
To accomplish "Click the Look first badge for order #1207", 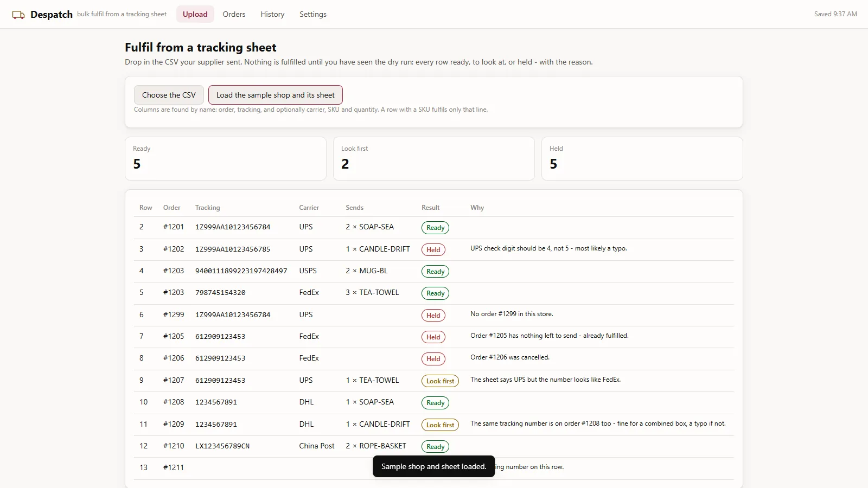I will 440,381.
